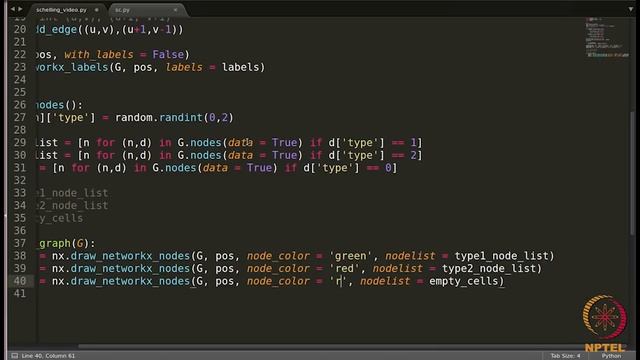Switch to the sc.py tab

click(x=122, y=10)
